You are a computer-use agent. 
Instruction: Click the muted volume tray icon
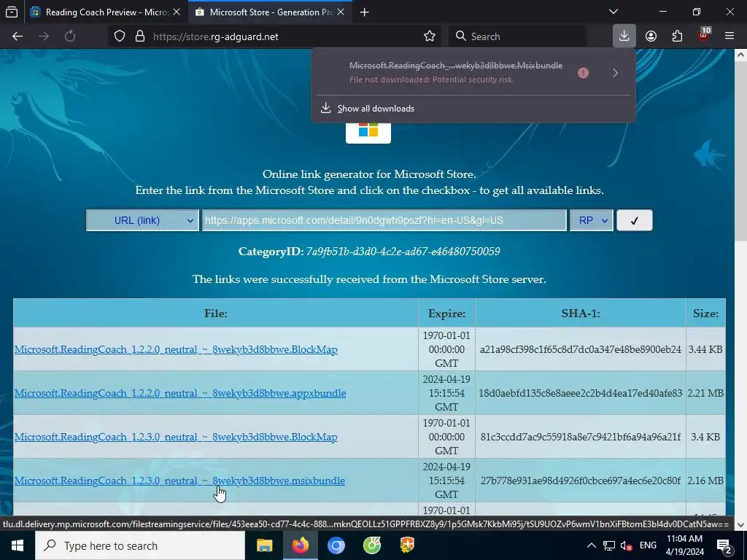point(627,545)
